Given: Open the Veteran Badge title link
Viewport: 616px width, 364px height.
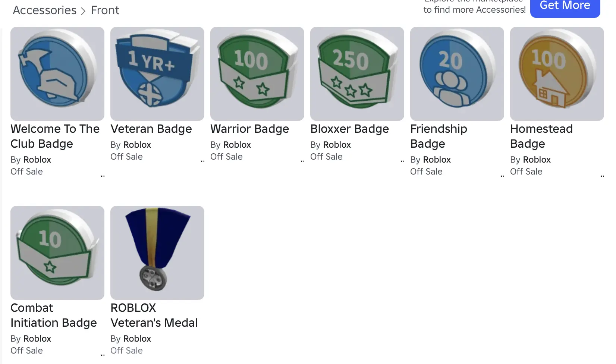Looking at the screenshot, I should pos(151,129).
